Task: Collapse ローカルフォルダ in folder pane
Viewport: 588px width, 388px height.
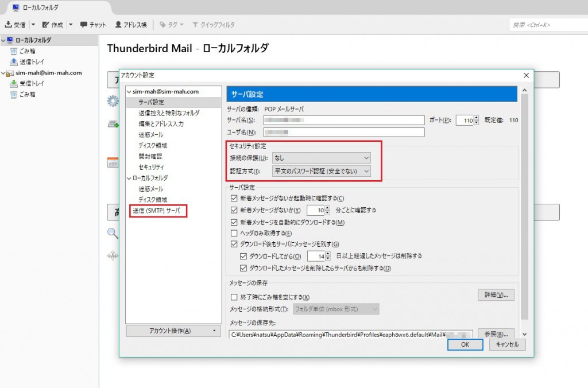Action: click(3, 40)
